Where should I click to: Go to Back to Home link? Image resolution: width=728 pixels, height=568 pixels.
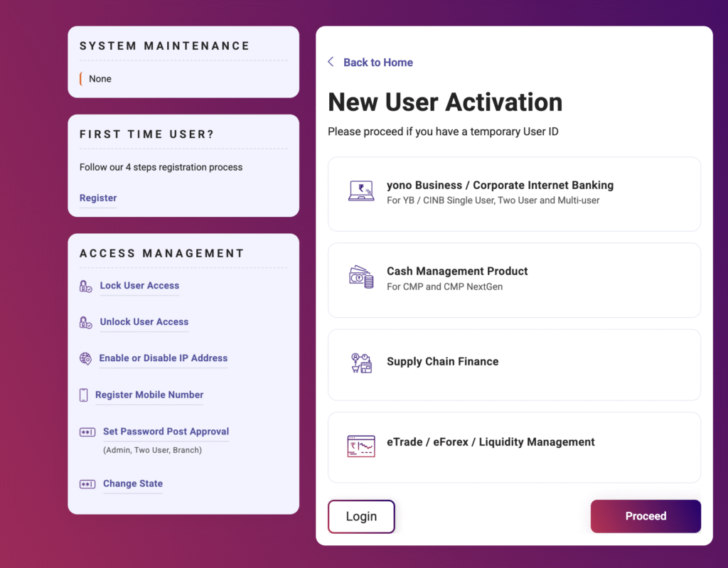378,63
